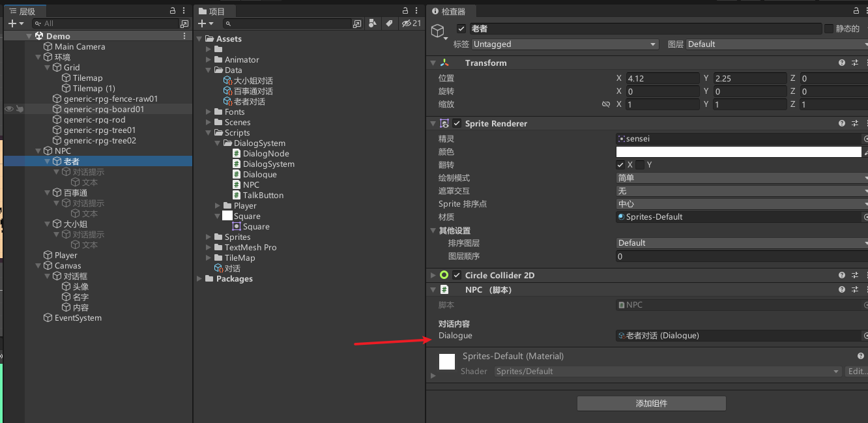
Task: Open NPC script help reference
Action: click(842, 290)
